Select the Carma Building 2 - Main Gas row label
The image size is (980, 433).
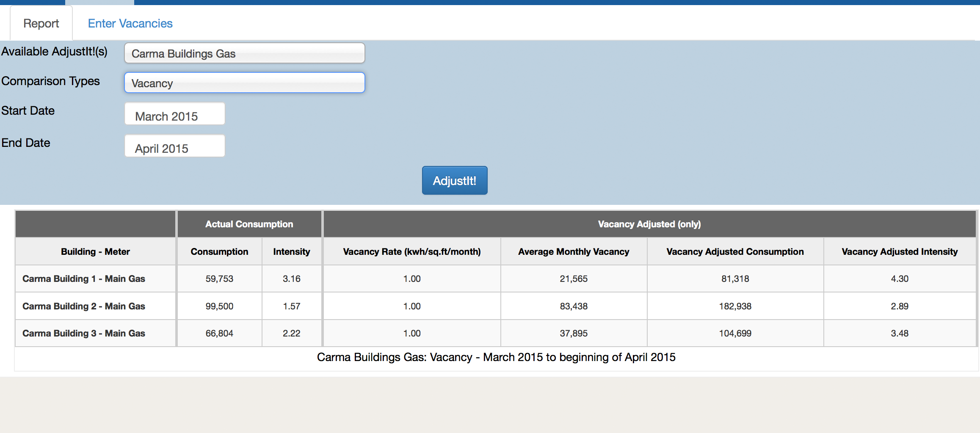coord(84,306)
